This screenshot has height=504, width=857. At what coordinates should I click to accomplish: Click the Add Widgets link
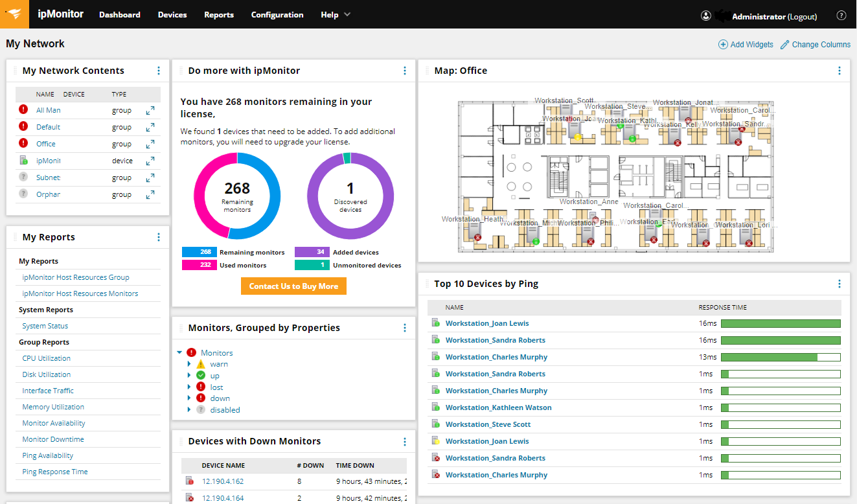coord(751,45)
